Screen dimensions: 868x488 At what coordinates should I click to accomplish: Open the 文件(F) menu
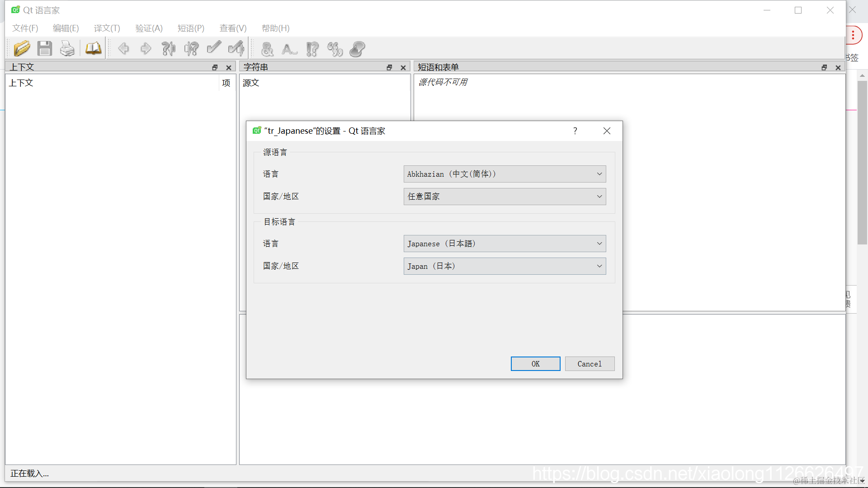click(25, 28)
